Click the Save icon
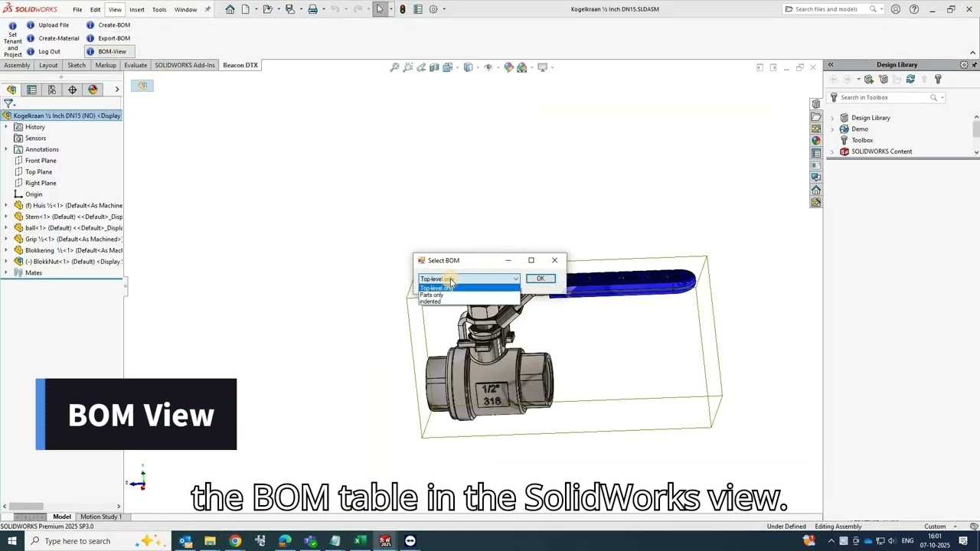Screen dimensions: 980x551 pyautogui.click(x=289, y=9)
